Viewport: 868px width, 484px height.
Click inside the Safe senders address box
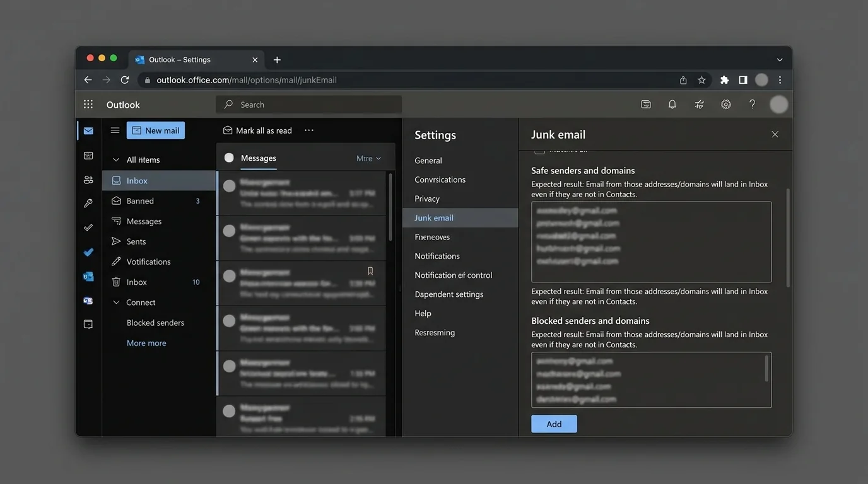point(651,242)
